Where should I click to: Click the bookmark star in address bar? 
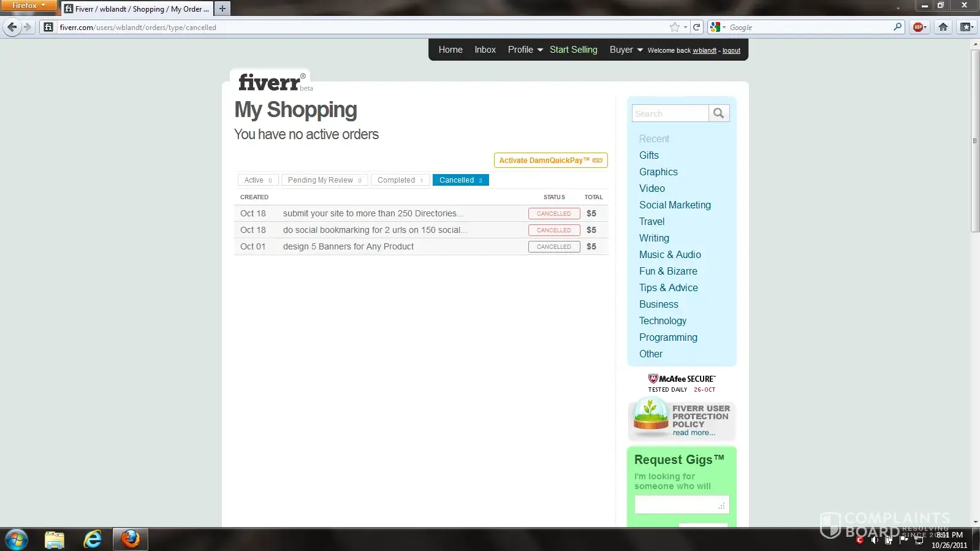[x=674, y=27]
